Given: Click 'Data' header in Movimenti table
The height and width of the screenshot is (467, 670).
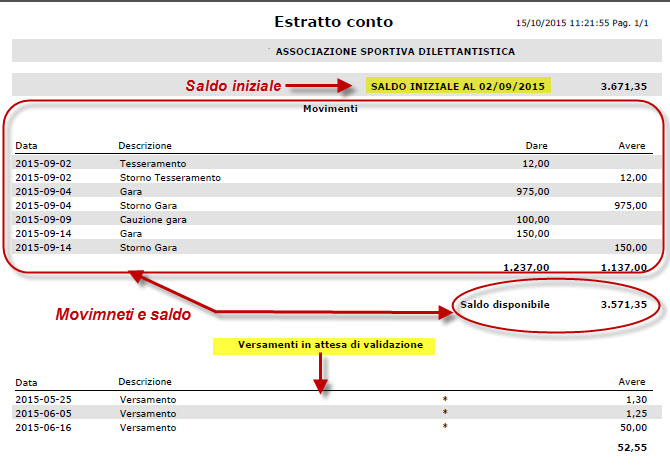Looking at the screenshot, I should [x=26, y=146].
